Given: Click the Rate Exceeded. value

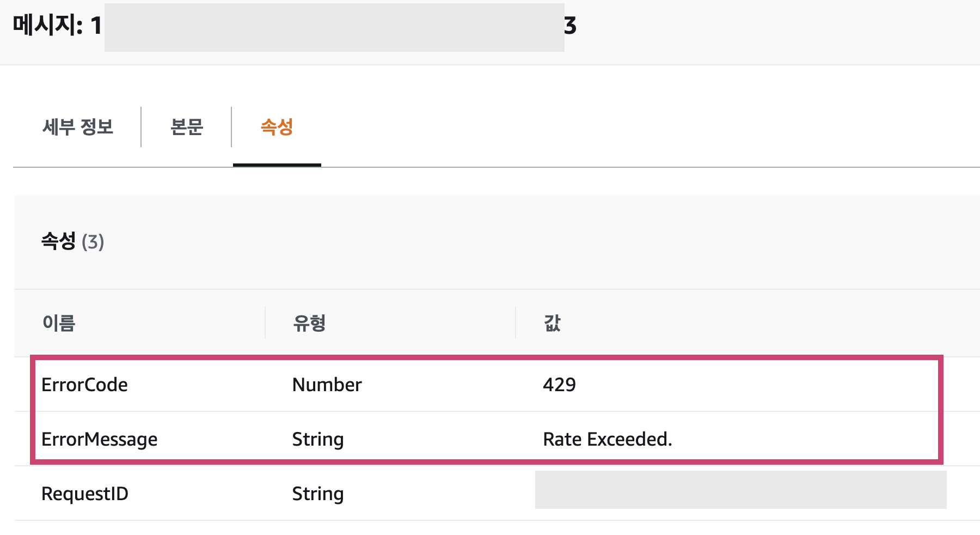Looking at the screenshot, I should 607,439.
